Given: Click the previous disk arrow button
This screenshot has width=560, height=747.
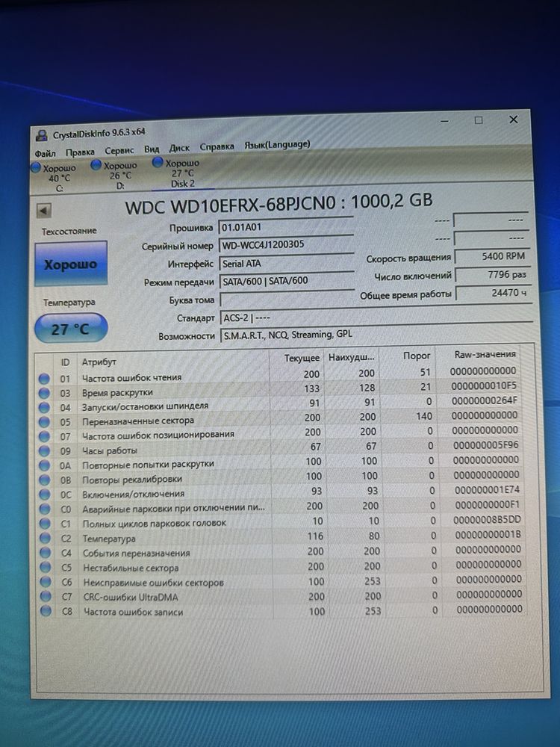Looking at the screenshot, I should (44, 210).
